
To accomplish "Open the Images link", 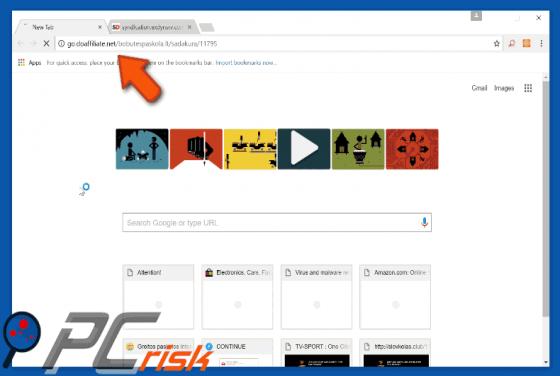I will [504, 88].
